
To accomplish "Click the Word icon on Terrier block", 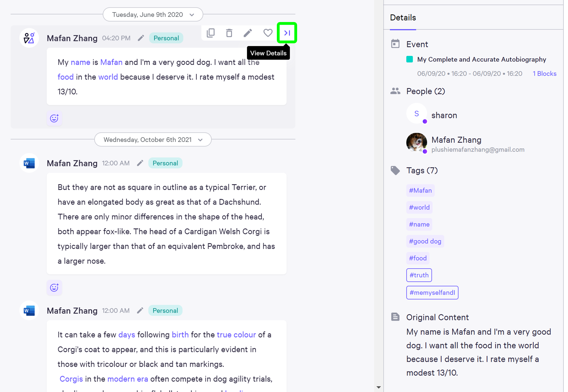I will click(x=29, y=163).
